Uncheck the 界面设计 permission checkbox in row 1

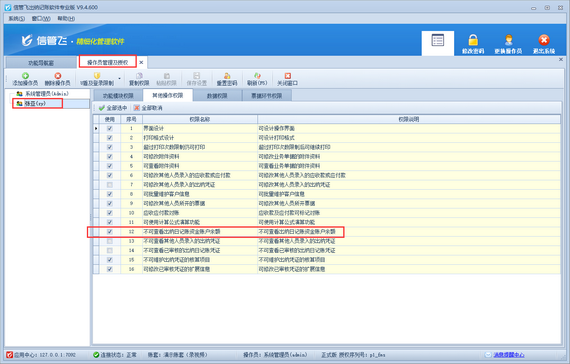click(x=110, y=128)
